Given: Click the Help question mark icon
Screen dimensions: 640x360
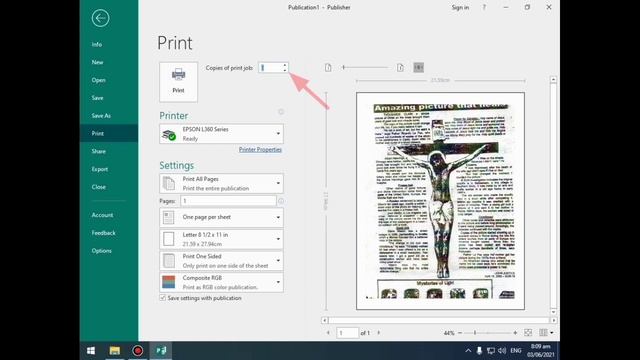Looking at the screenshot, I should (x=484, y=7).
